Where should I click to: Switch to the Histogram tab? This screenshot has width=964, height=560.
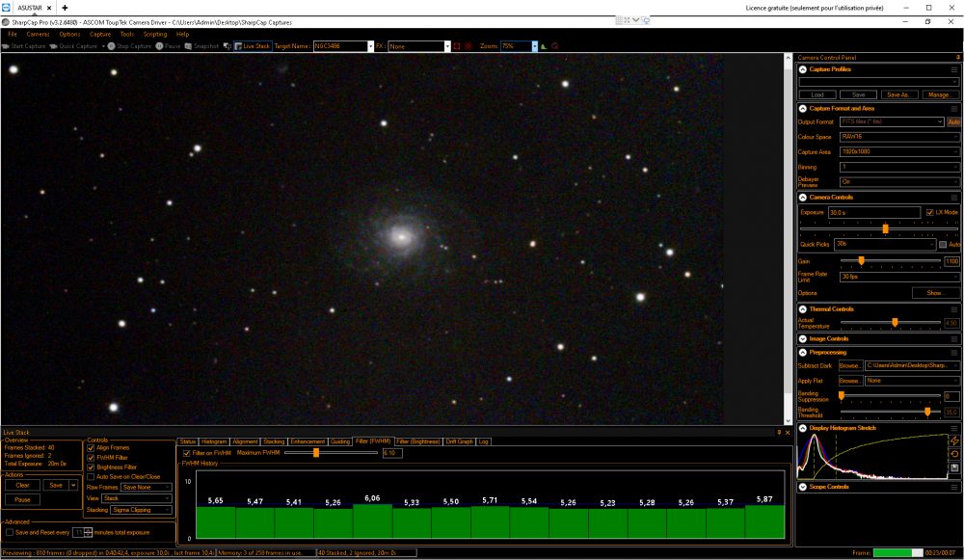214,441
